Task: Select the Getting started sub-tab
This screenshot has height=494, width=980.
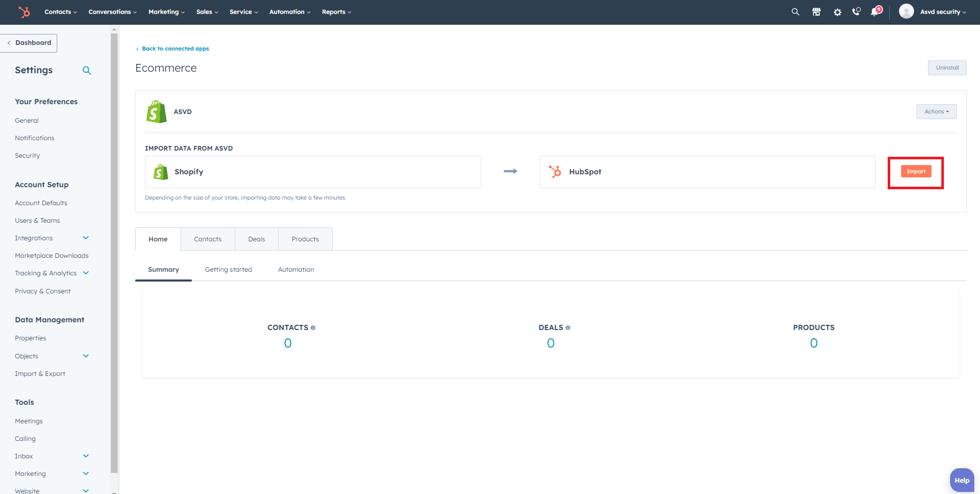Action: pyautogui.click(x=228, y=270)
